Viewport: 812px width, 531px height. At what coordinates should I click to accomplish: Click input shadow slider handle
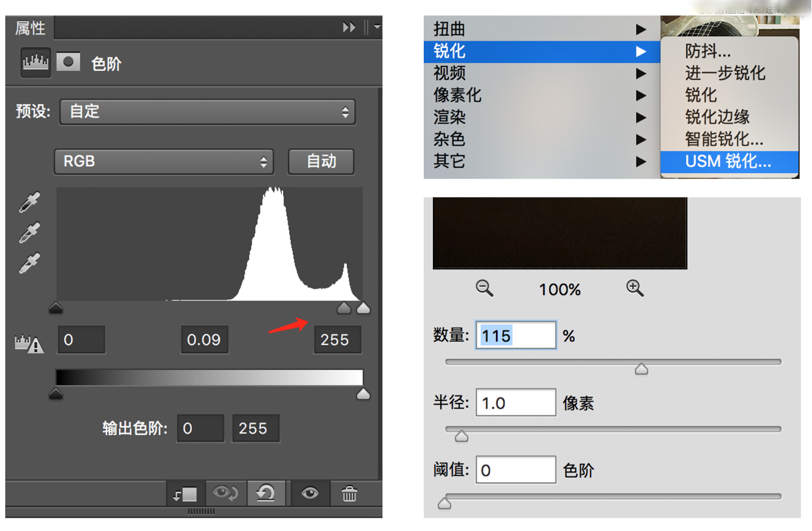(56, 308)
